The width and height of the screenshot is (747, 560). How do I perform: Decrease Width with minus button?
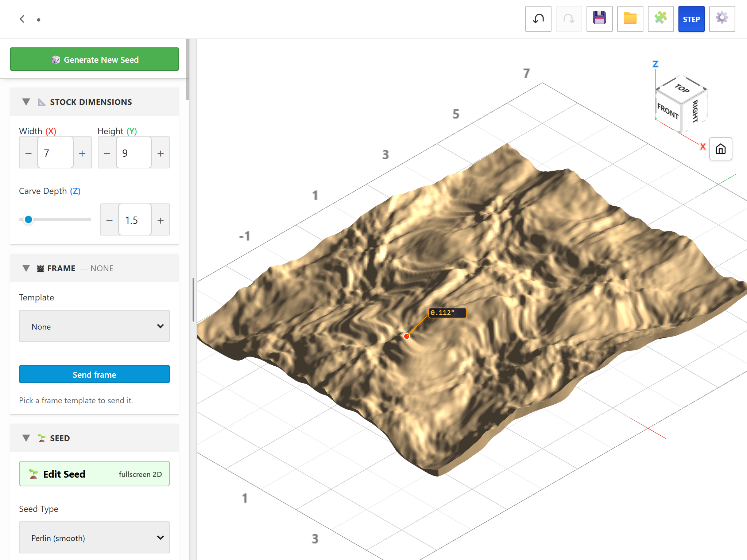(28, 153)
